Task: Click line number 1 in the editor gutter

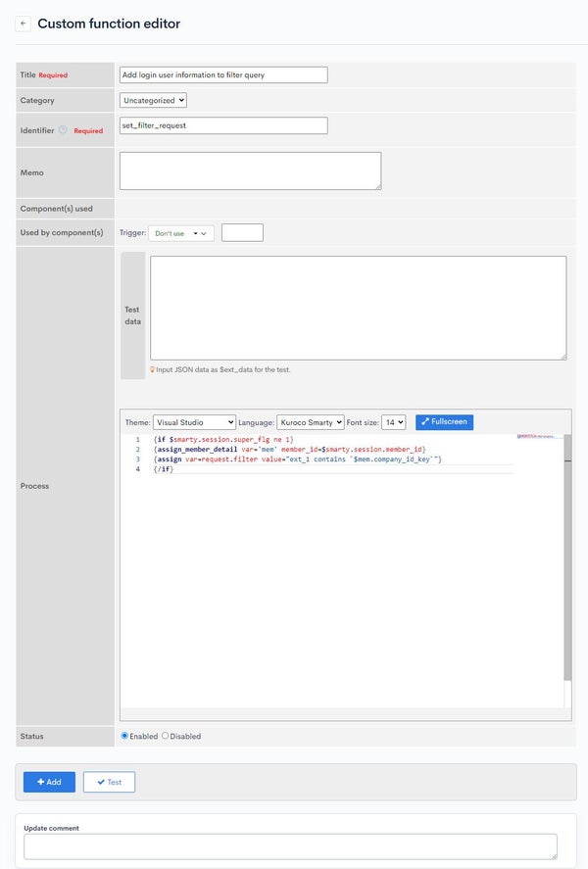Action: click(x=137, y=440)
